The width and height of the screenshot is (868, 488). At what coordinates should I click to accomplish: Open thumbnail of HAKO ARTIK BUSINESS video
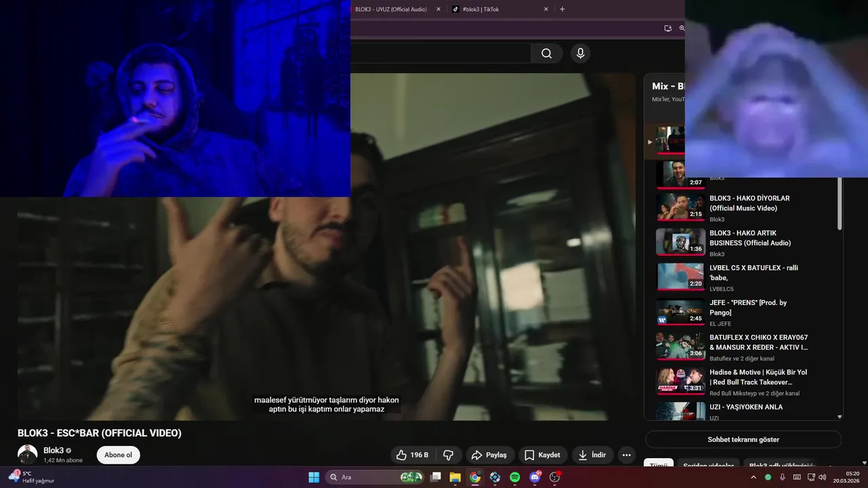(x=681, y=242)
